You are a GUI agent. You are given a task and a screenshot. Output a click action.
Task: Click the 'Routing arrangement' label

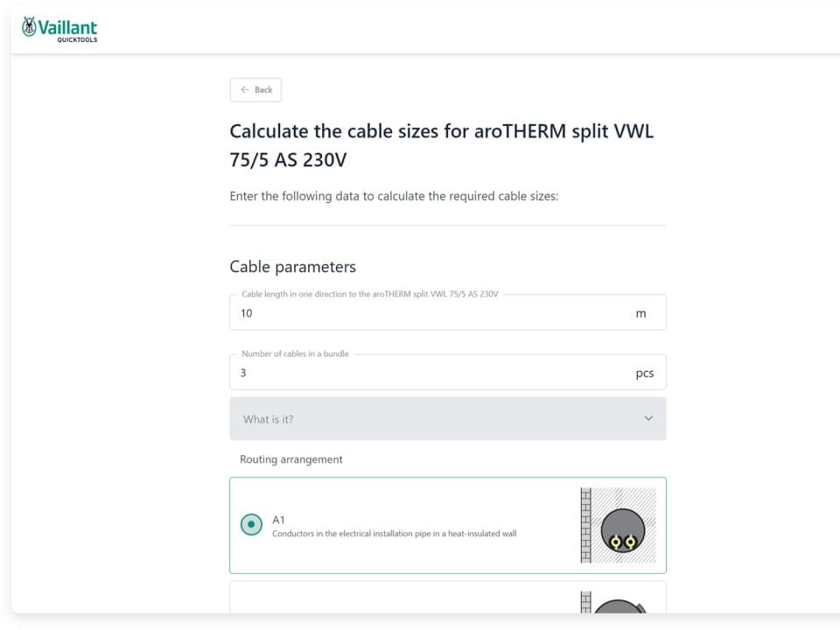[x=291, y=459]
